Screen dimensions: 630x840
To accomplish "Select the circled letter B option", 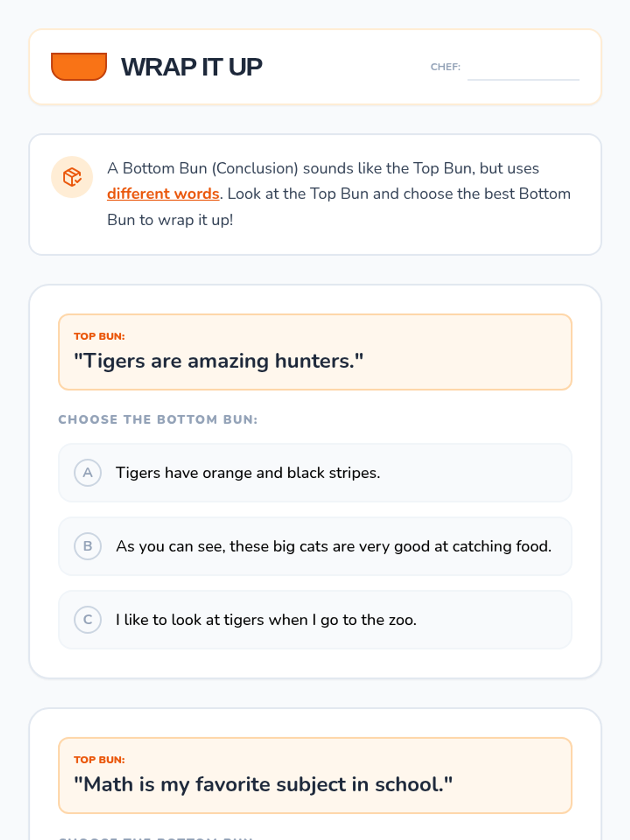I will (88, 546).
